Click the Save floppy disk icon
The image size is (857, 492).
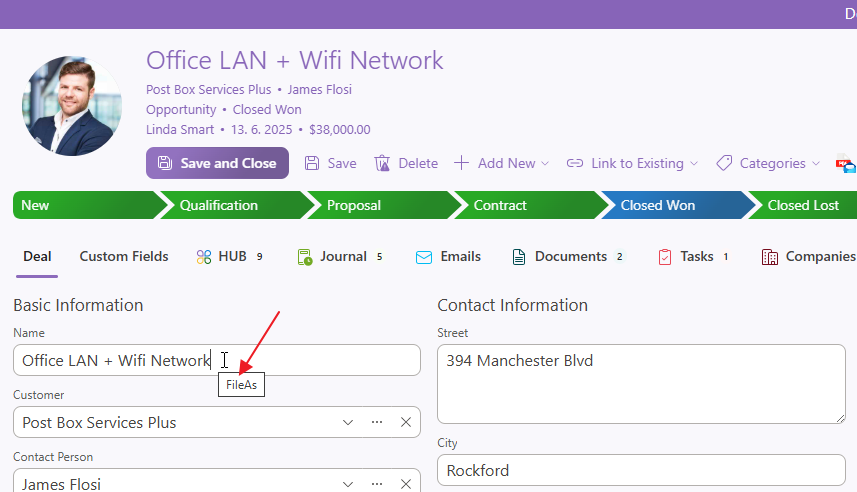pos(312,163)
